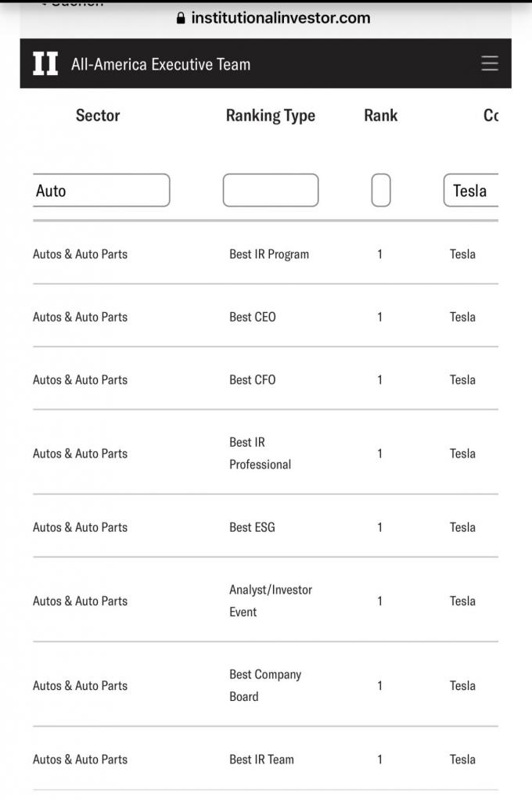
Task: Click the Best Company Board entry
Action: click(x=265, y=685)
